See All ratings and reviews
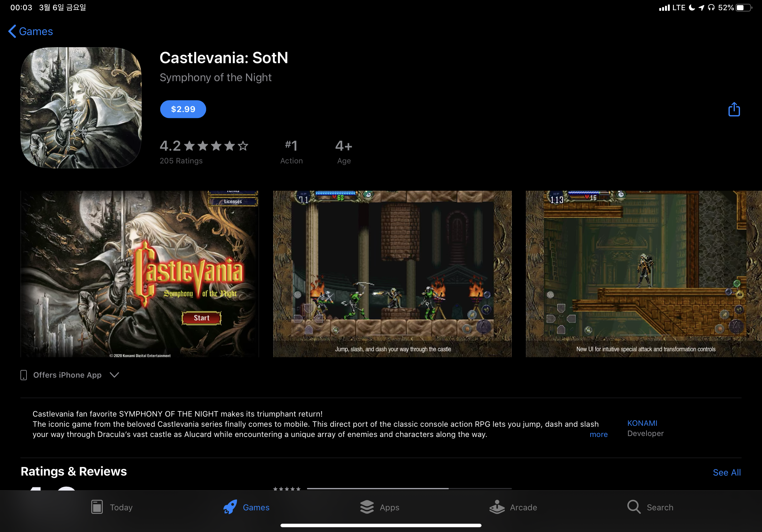Viewport: 762px width, 532px height. tap(727, 472)
